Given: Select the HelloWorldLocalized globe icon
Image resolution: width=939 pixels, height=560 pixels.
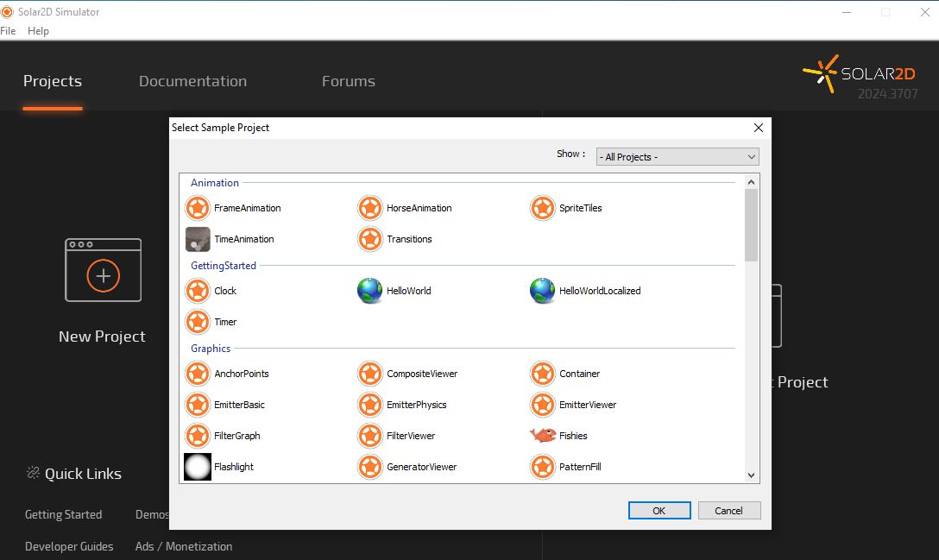Looking at the screenshot, I should point(543,291).
